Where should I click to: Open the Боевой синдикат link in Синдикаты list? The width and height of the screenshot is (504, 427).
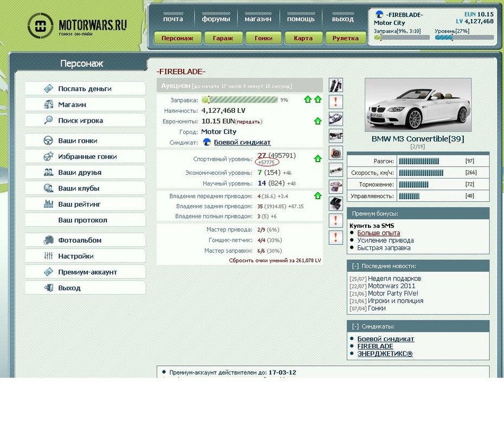click(x=386, y=339)
